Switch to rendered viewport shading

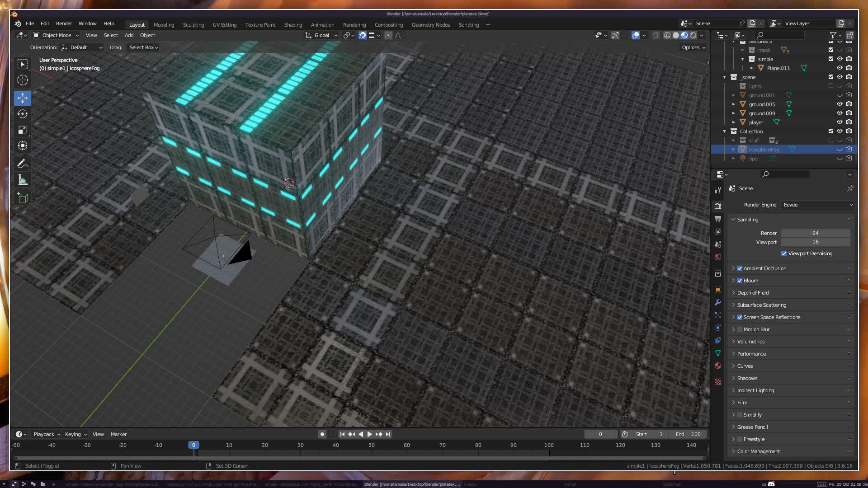[x=693, y=35]
